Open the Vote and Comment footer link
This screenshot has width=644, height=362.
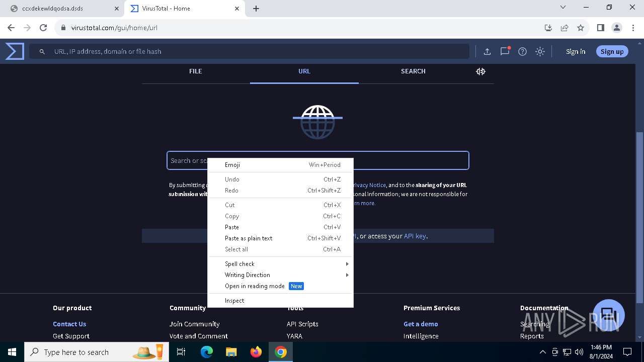point(199,336)
